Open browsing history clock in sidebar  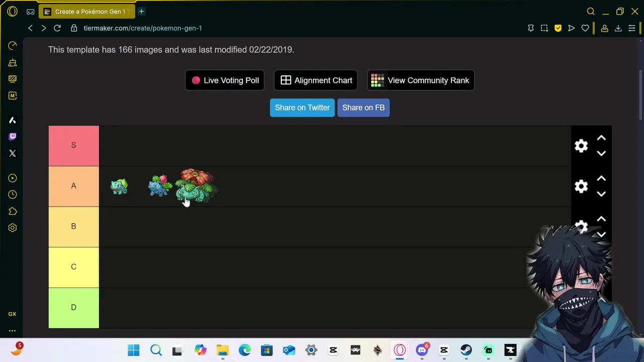click(x=13, y=195)
